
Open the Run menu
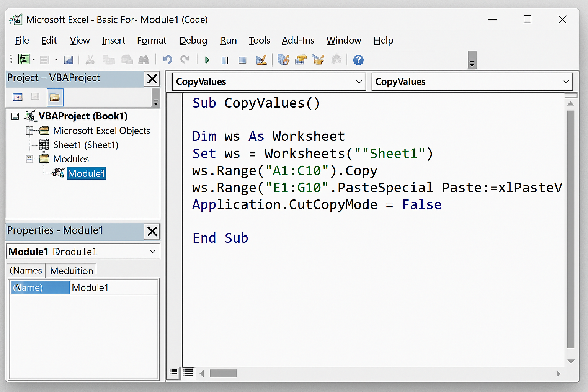tap(229, 41)
